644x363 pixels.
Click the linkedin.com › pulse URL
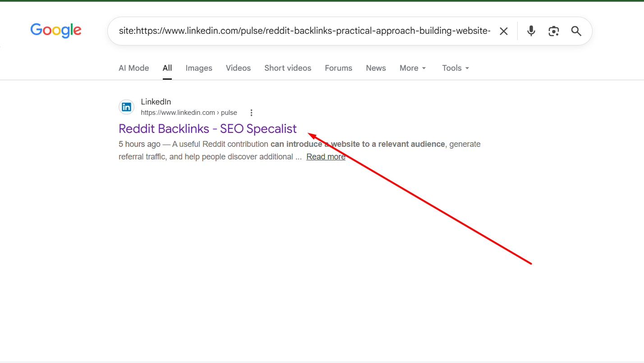tap(189, 113)
